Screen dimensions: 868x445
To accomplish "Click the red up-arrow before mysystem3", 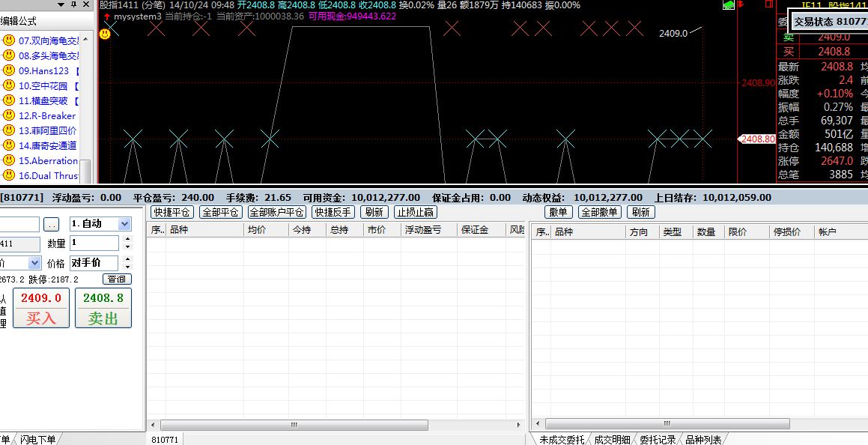I will (x=107, y=16).
